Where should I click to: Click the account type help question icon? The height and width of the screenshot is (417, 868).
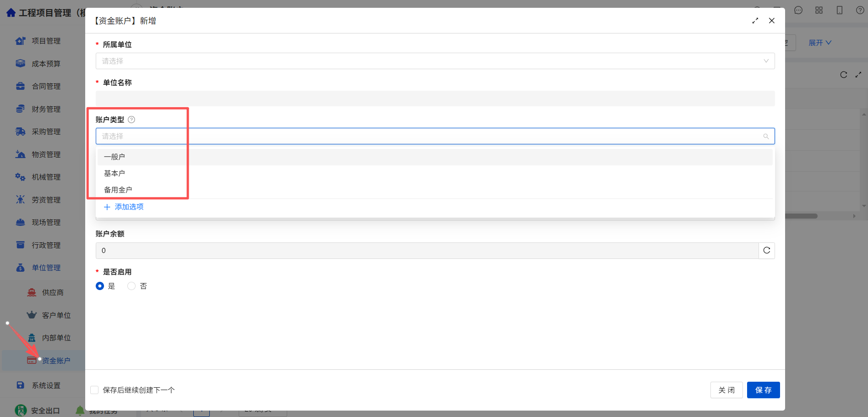[131, 120]
